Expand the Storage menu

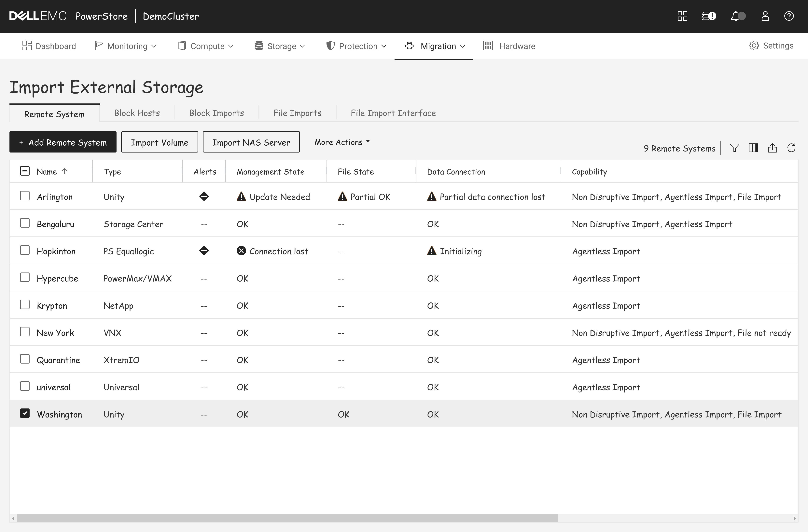tap(280, 46)
